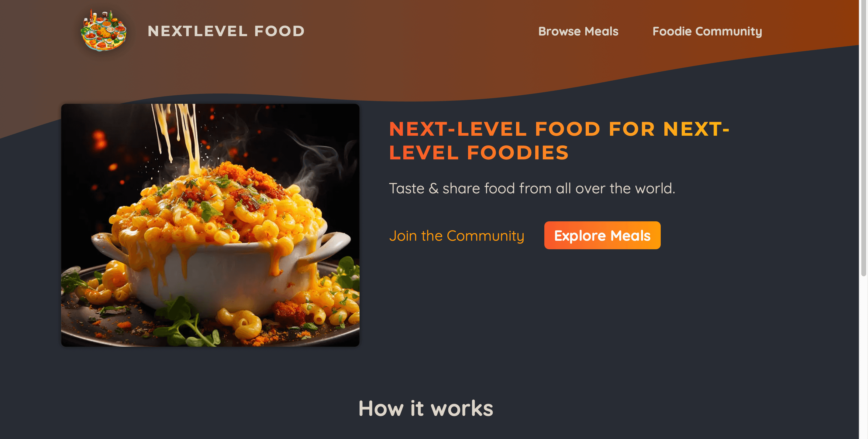This screenshot has width=868, height=439.
Task: Select the macaroni and cheese hero image
Action: 210,225
